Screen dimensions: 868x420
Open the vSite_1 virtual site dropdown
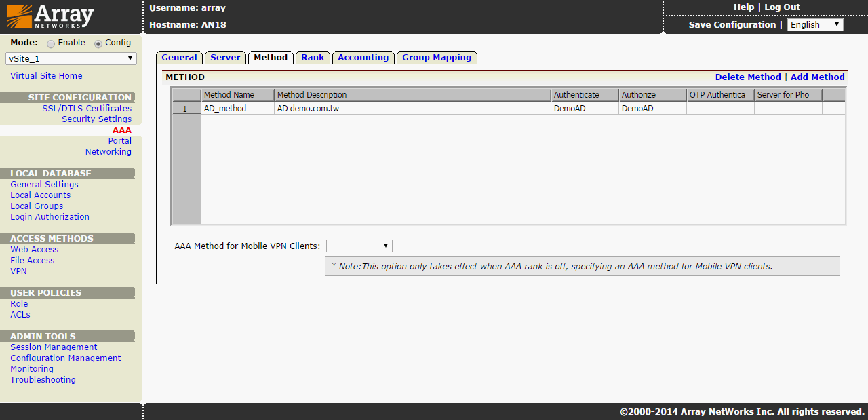(x=71, y=59)
